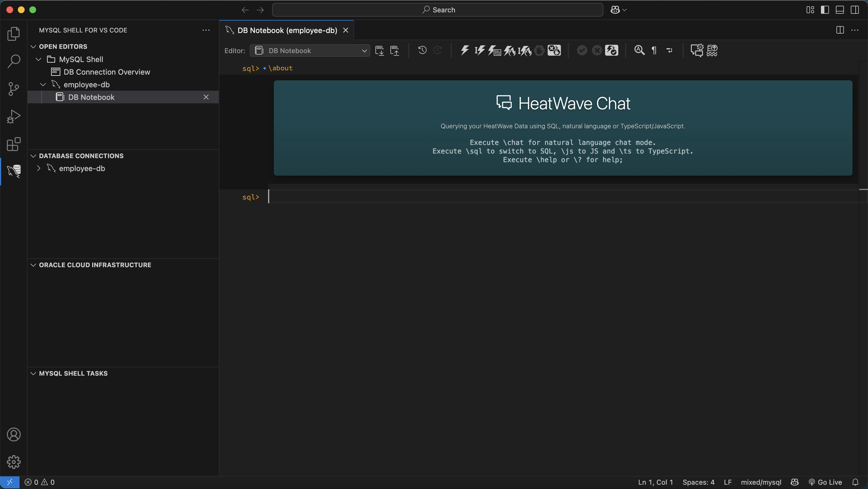The height and width of the screenshot is (489, 868).
Task: Select the MySQL Shell activity bar icon
Action: [13, 171]
